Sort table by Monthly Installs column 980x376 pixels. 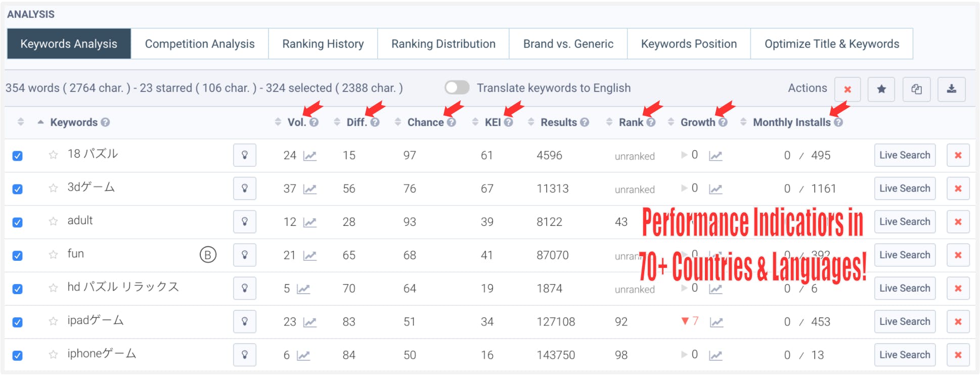tap(791, 122)
